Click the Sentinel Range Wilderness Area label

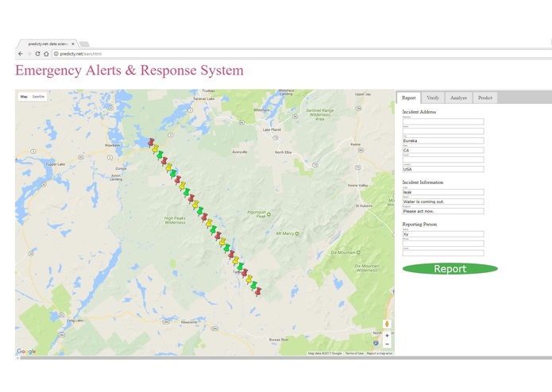pos(319,114)
